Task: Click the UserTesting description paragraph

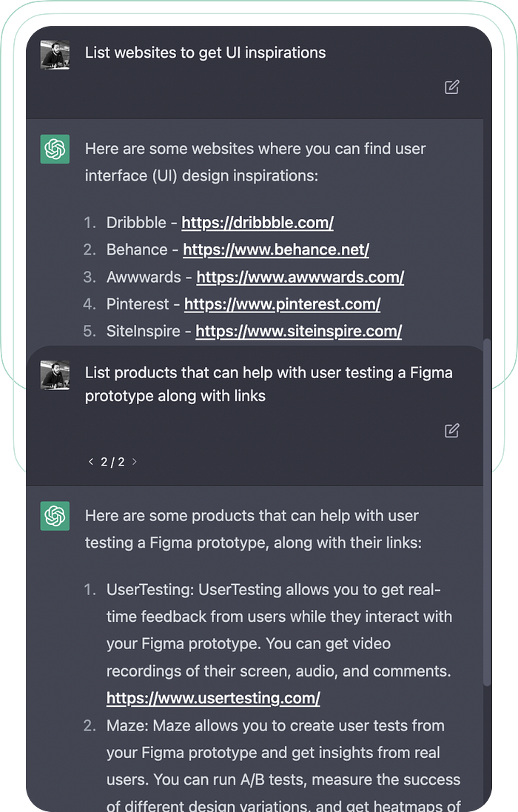Action: (x=280, y=630)
